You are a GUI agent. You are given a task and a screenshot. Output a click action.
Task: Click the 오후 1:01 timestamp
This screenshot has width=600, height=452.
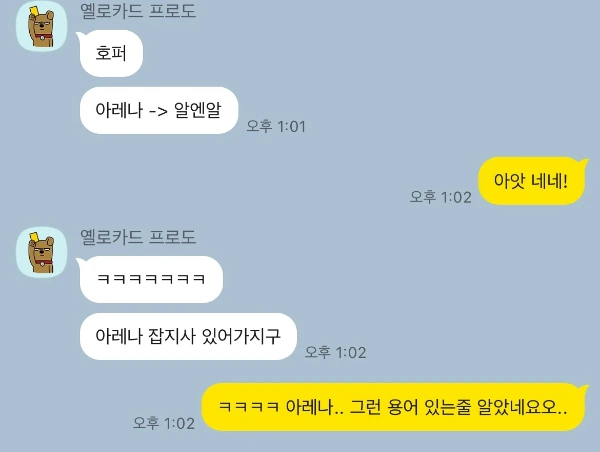[276, 126]
